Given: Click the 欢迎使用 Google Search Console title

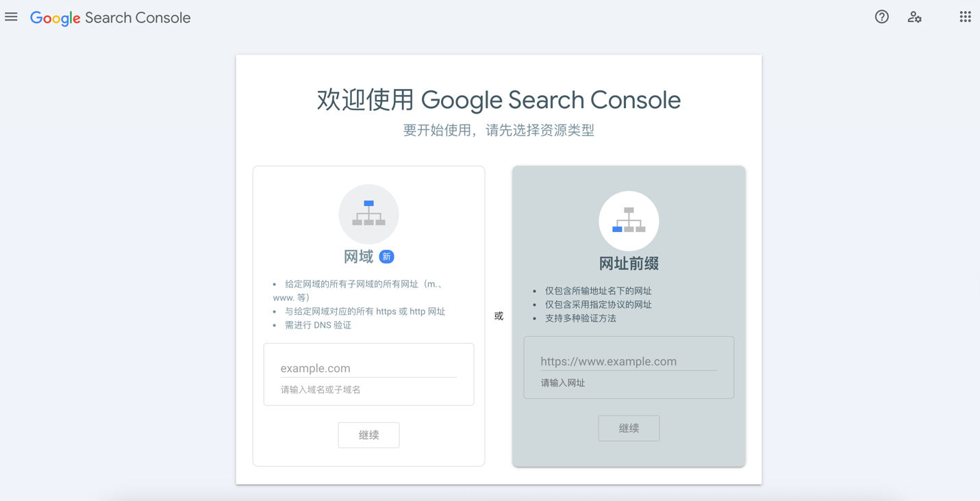Looking at the screenshot, I should [x=499, y=100].
